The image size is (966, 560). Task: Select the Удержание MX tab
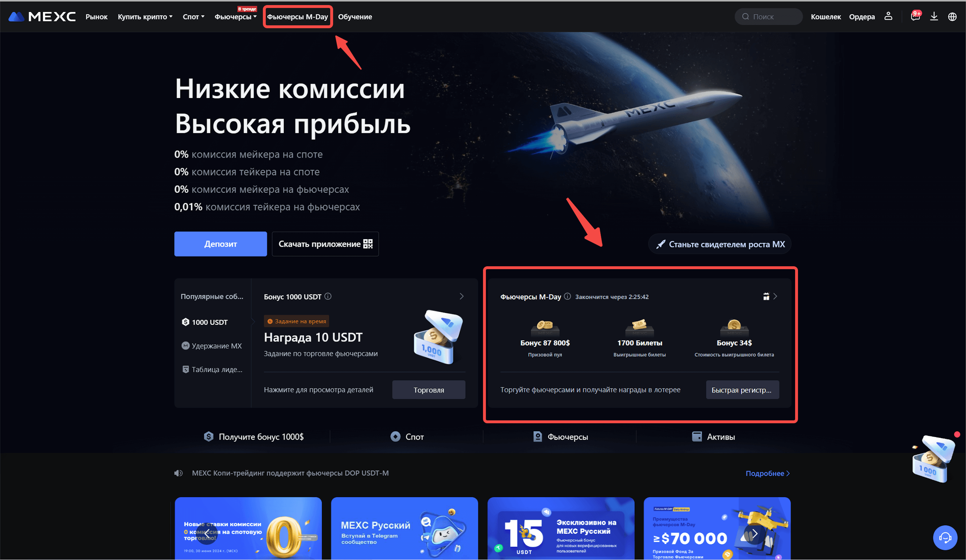point(211,345)
